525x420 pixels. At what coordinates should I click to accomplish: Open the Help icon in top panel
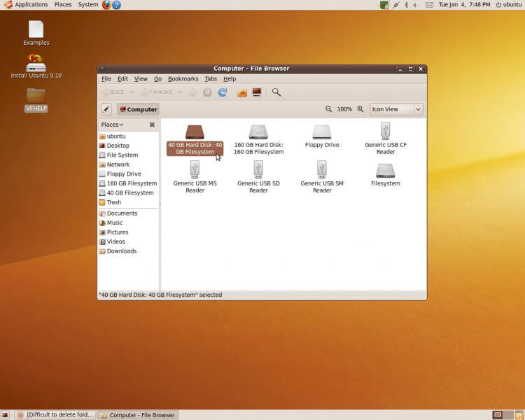pos(116,5)
